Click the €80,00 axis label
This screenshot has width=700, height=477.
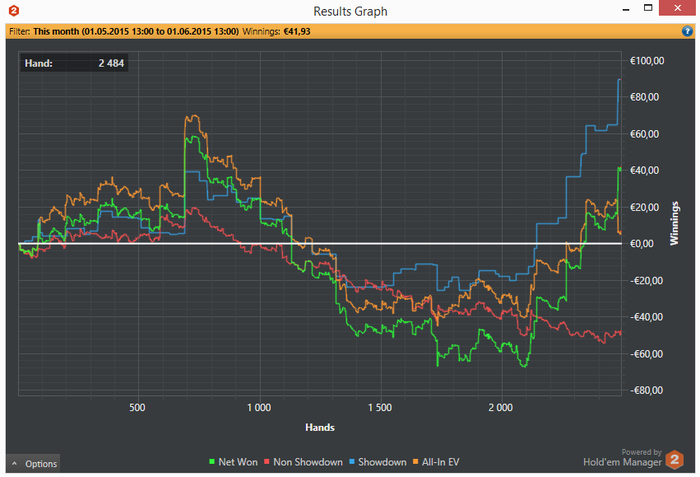[x=644, y=97]
